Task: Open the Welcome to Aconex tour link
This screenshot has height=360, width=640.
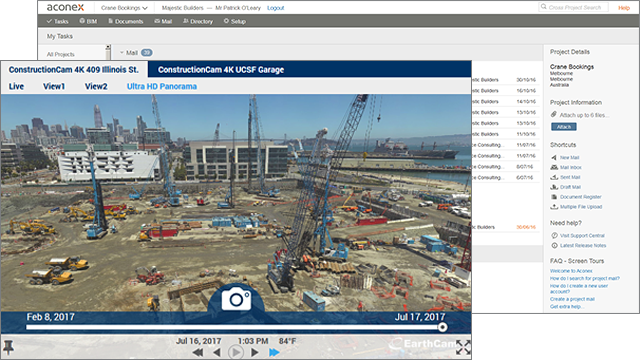Action: (571, 271)
